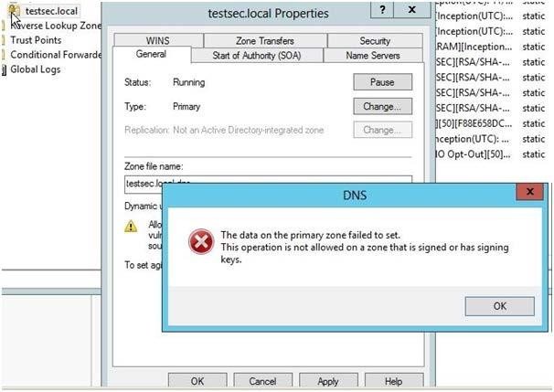
Task: Open Global Logs in the tree
Action: (36, 69)
